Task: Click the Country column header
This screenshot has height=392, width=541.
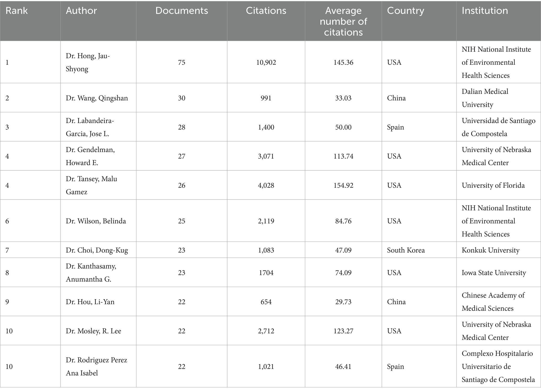Action: 405,11
